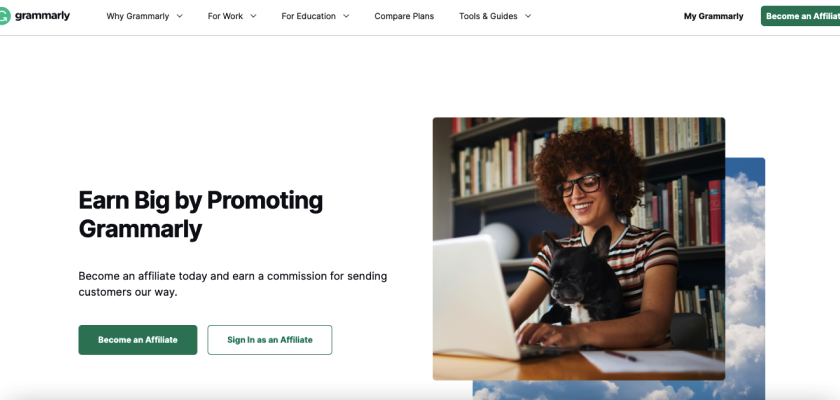Go to Compare Plans page
Screen dimensions: 840x400
[x=404, y=16]
